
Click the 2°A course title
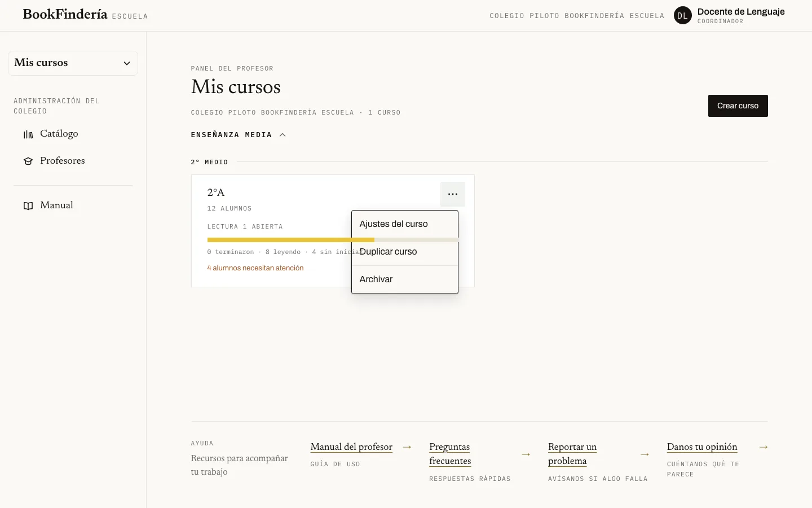pyautogui.click(x=216, y=192)
